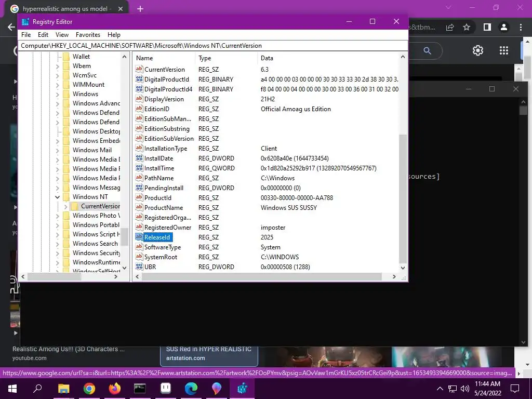
Task: Select the InstallationType string icon
Action: pos(139,148)
